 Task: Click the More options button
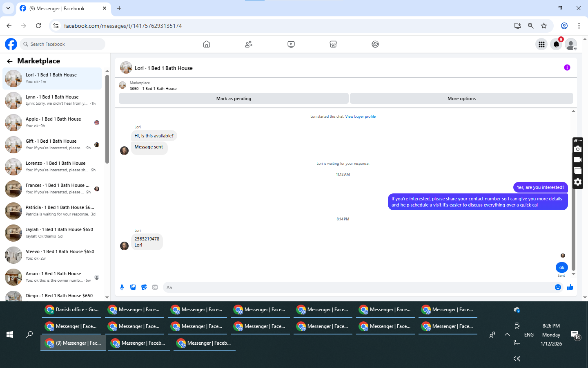coord(461,99)
